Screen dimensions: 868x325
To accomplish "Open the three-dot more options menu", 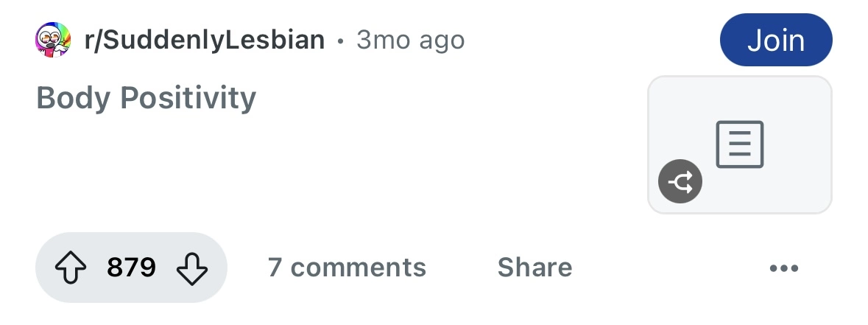I will click(x=783, y=268).
